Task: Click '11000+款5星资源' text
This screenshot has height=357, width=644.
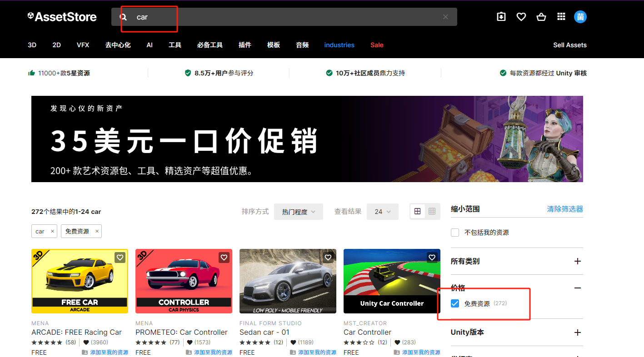Action: coord(64,73)
